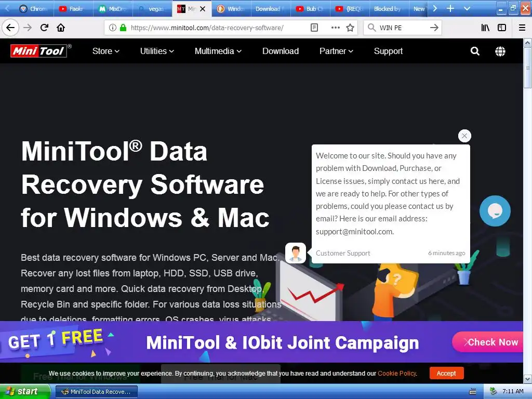The height and width of the screenshot is (399, 532).
Task: Expand the Partner dropdown menu
Action: point(336,51)
